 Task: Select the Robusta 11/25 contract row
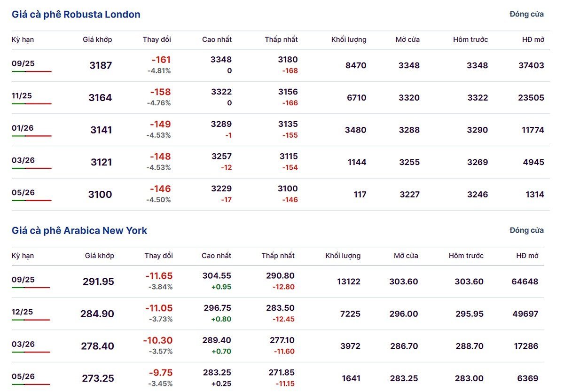(x=281, y=98)
